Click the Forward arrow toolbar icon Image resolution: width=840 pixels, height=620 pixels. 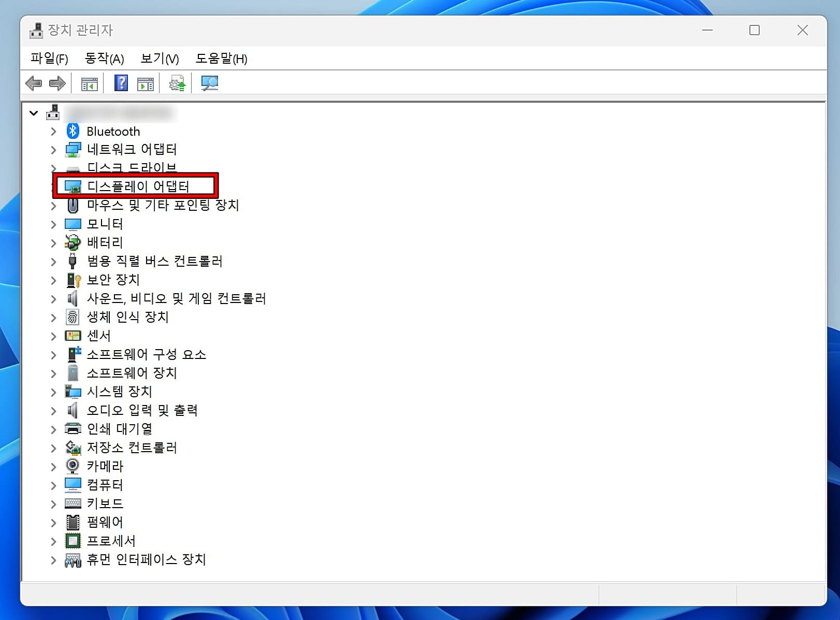point(57,83)
